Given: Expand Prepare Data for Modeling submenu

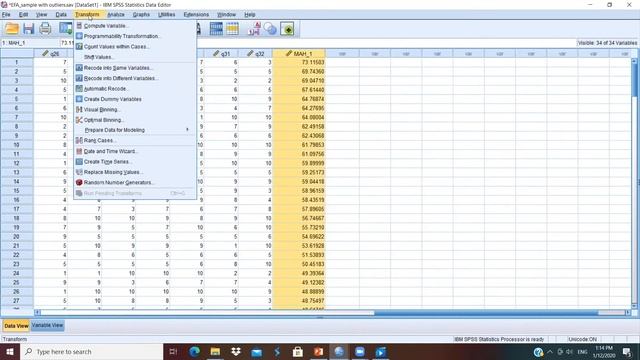Looking at the screenshot, I should tap(135, 130).
